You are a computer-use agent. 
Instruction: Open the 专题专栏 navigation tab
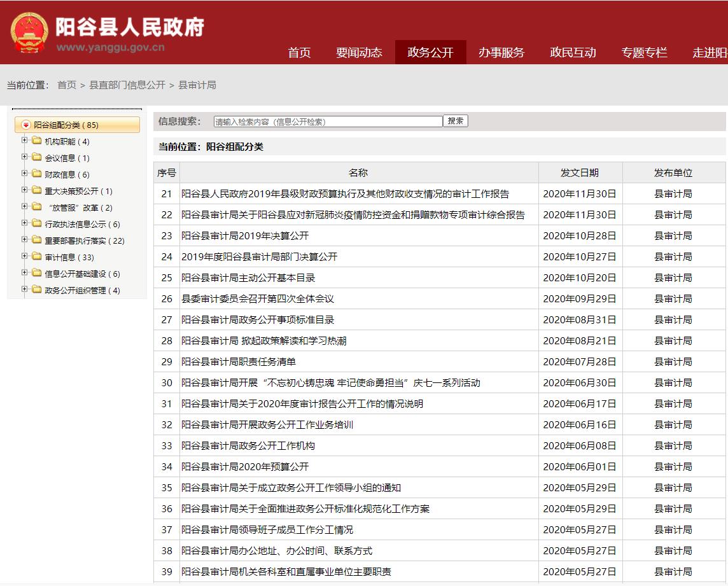pos(644,52)
